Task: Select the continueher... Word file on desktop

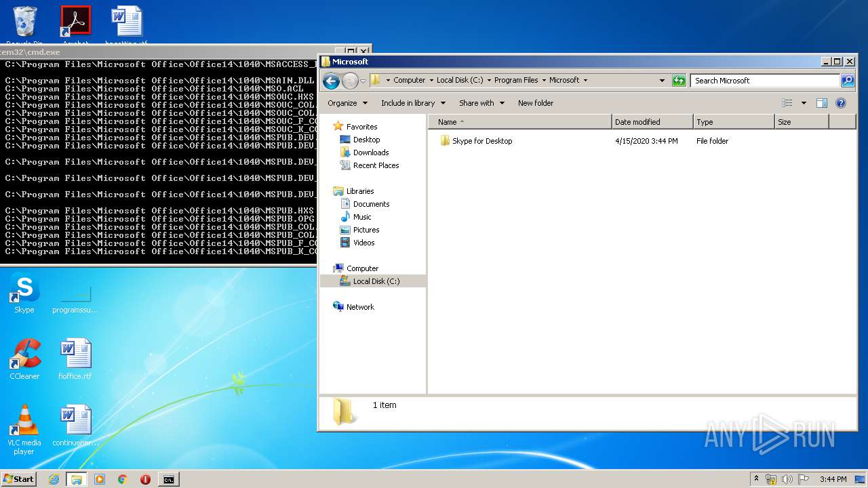Action: (75, 426)
